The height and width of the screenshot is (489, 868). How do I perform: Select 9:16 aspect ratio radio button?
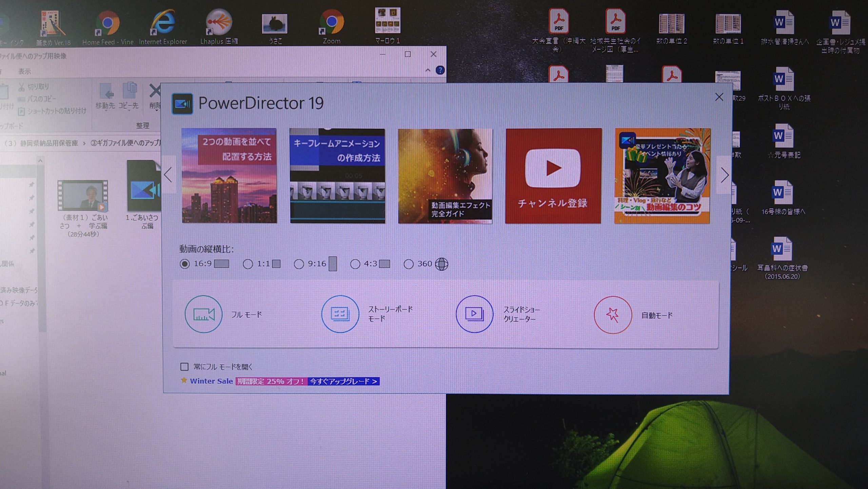(299, 264)
